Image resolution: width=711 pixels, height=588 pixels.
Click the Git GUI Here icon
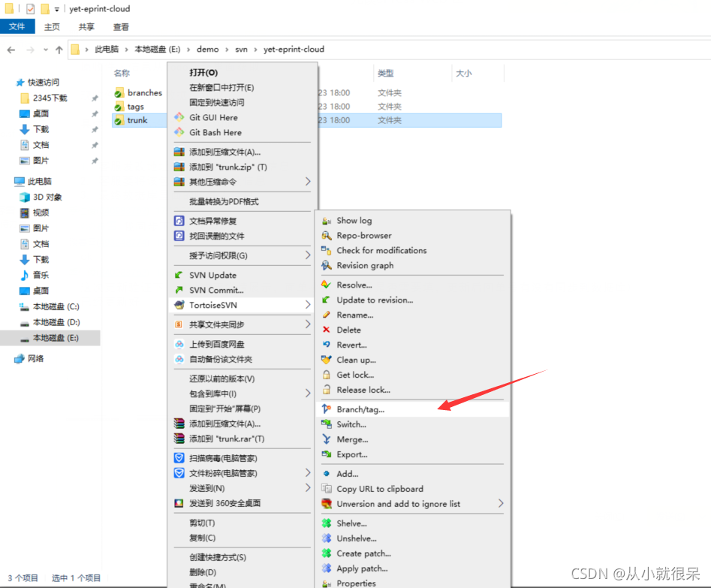pyautogui.click(x=179, y=117)
